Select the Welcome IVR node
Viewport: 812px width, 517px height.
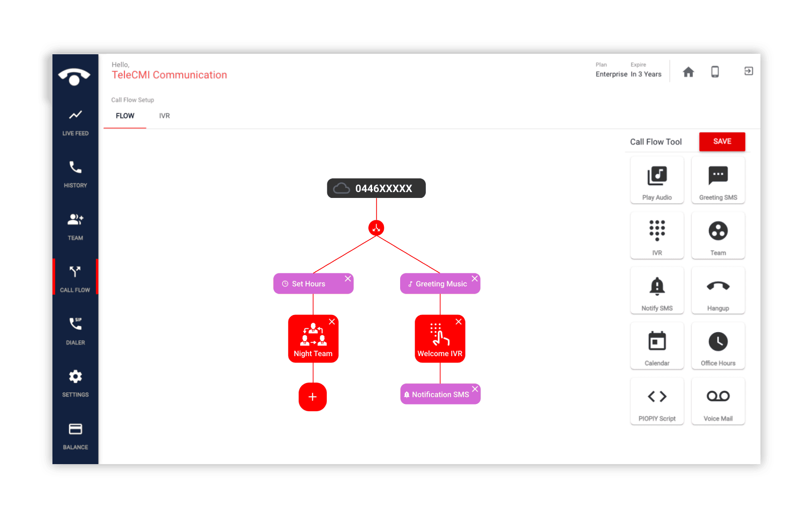[440, 339]
